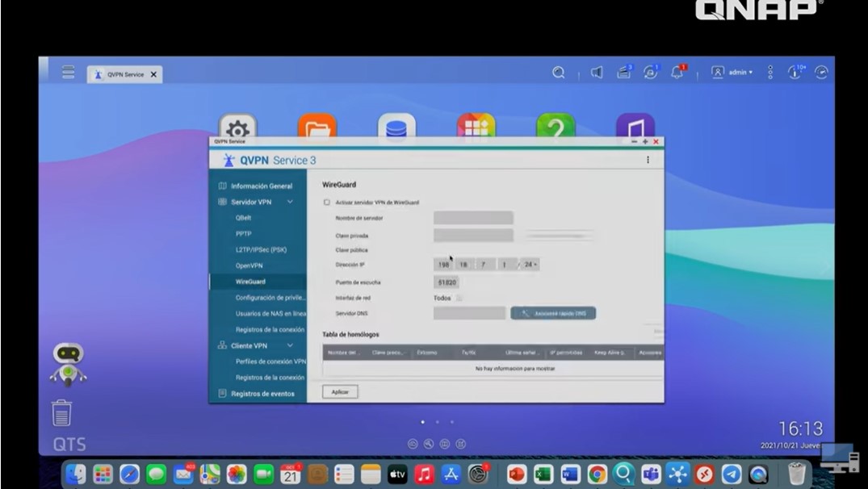Click the Clave privada field

tap(473, 235)
